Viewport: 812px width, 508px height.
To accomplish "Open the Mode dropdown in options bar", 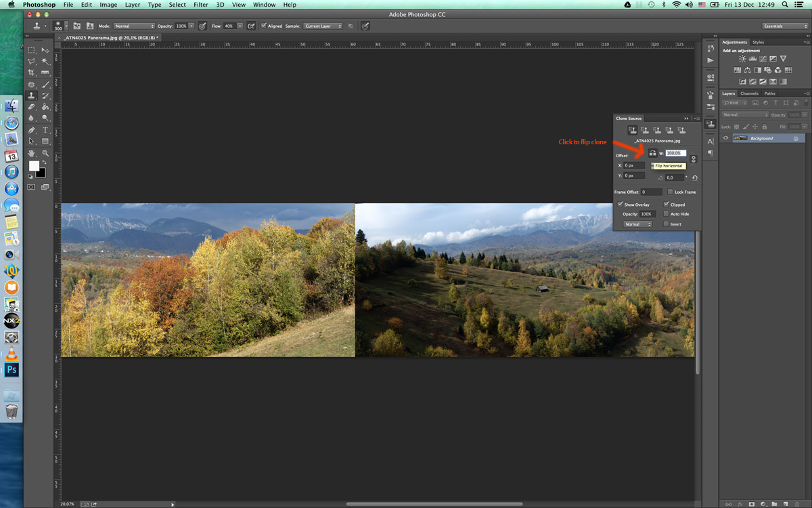I will click(x=134, y=26).
